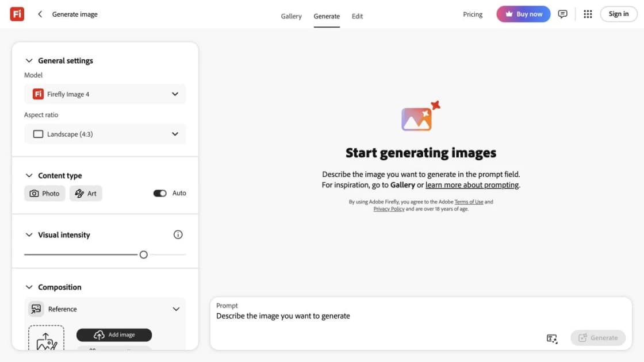Click the Sign in button
Screen dimensions: 644x362
pos(619,14)
